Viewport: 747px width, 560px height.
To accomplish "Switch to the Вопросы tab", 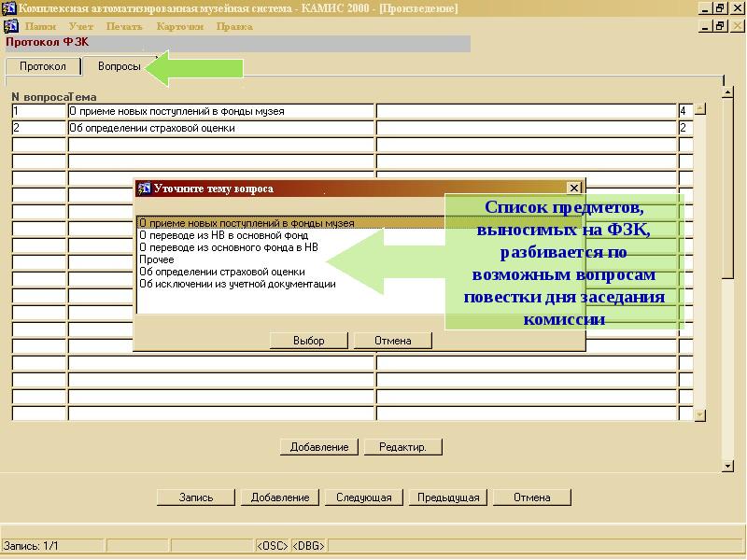I will [x=119, y=67].
